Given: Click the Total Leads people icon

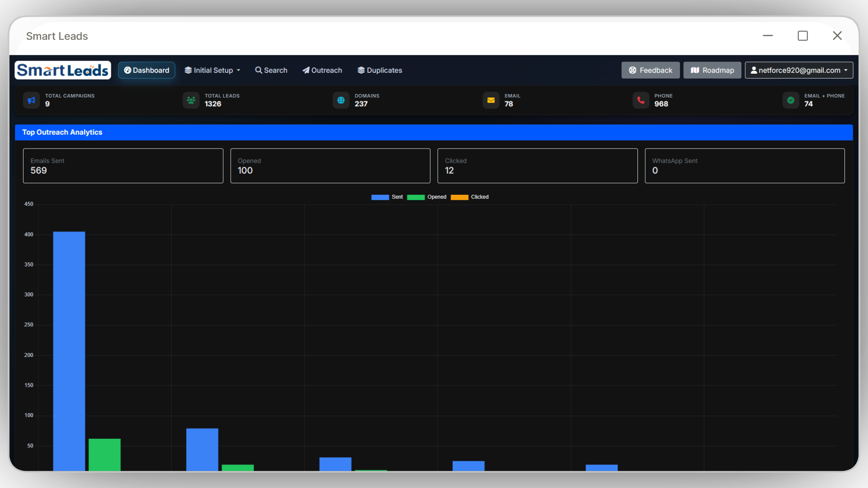Looking at the screenshot, I should (191, 100).
